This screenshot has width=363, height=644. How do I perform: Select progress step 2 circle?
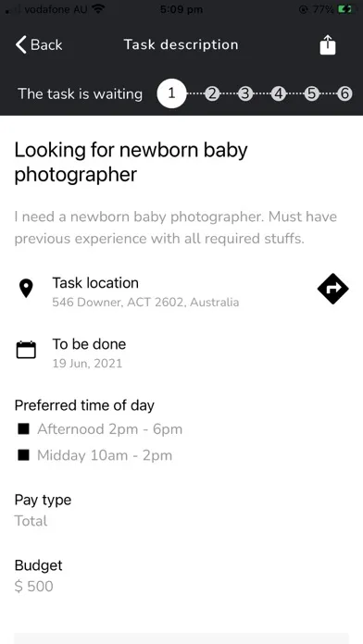coord(211,94)
